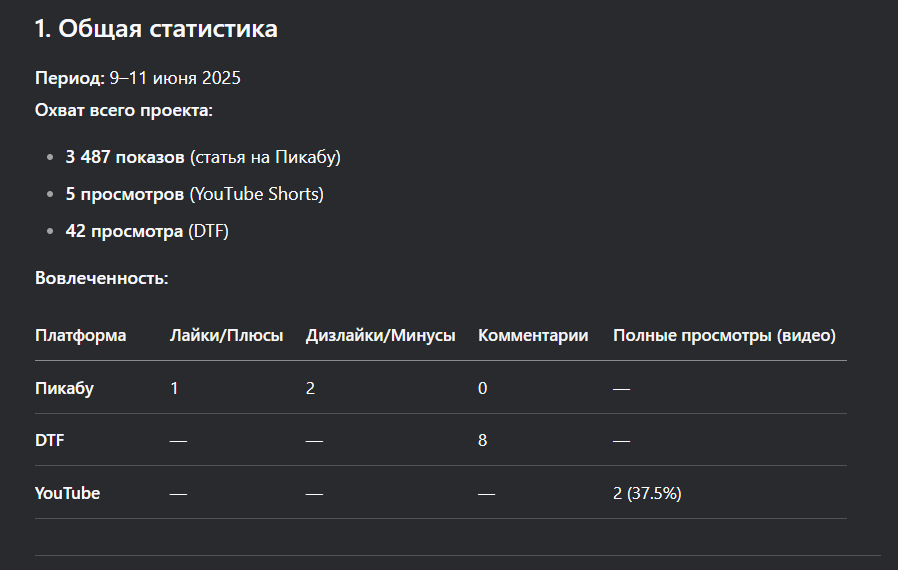898x570 pixels.
Task: Click the "Вовлеченность:" subheading
Action: point(101,277)
